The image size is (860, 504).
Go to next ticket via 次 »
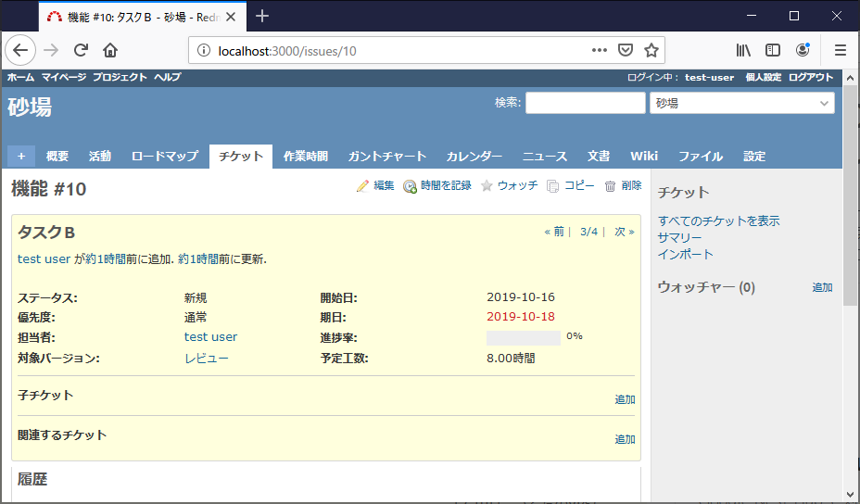[x=625, y=232]
